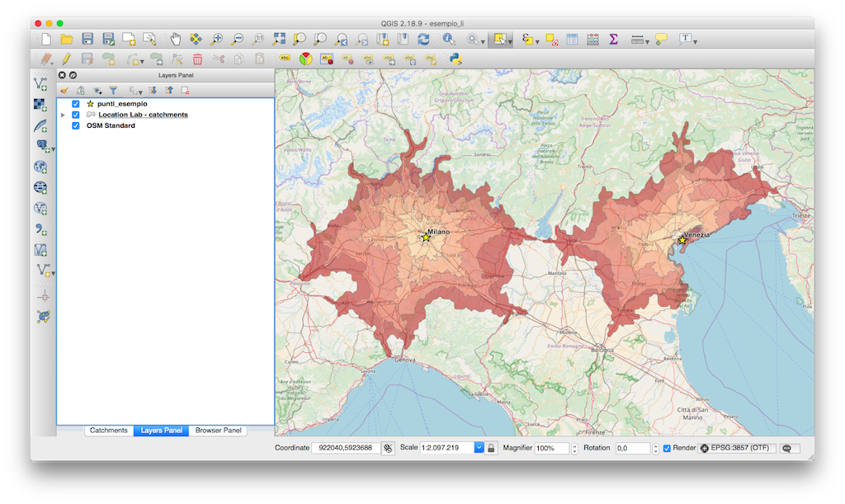
Task: Open the Measure tool dropdown arrow
Action: click(x=647, y=41)
